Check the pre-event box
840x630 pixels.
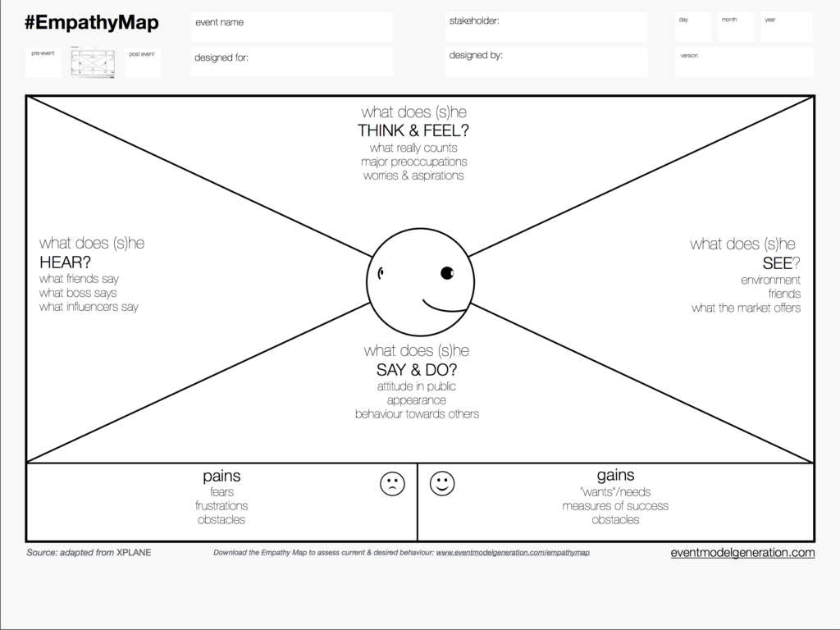[43, 62]
